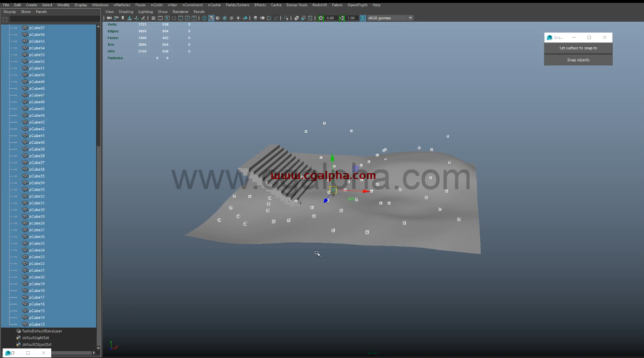This screenshot has width=644, height=358.
Task: Open the Redshift menu
Action: coord(319,5)
